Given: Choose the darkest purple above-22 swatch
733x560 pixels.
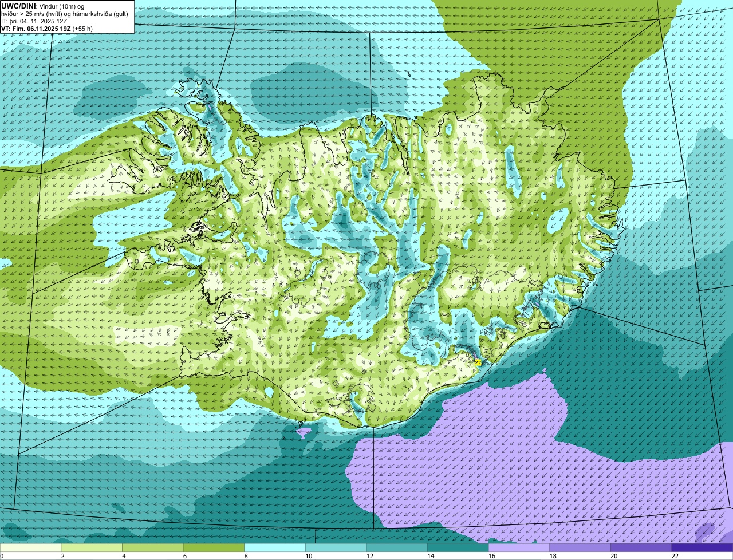Looking at the screenshot, I should coord(702,547).
